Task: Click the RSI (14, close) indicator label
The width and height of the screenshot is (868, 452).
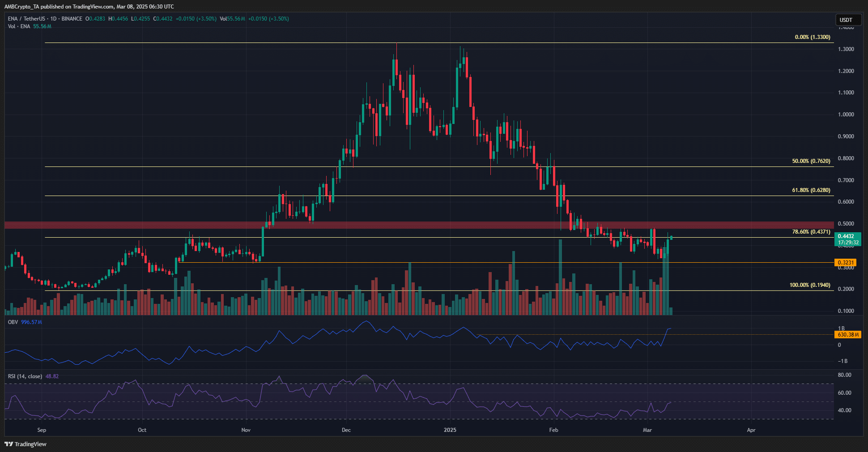Action: (x=25, y=376)
